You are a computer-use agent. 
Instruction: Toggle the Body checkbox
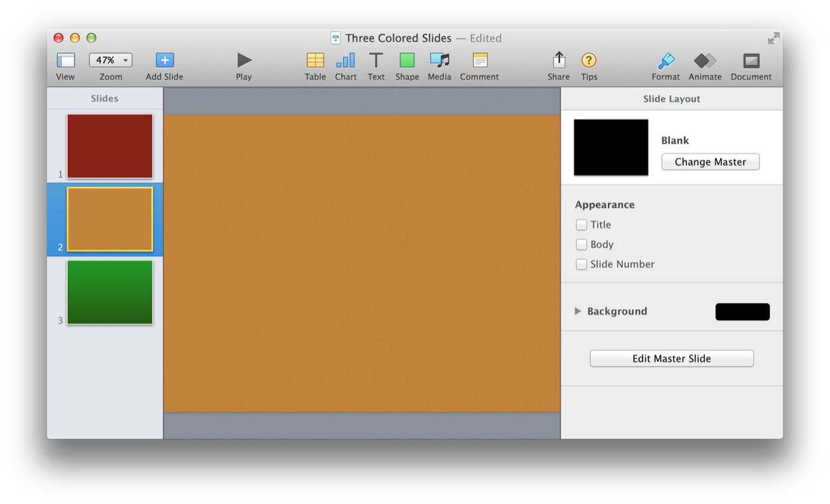(581, 245)
